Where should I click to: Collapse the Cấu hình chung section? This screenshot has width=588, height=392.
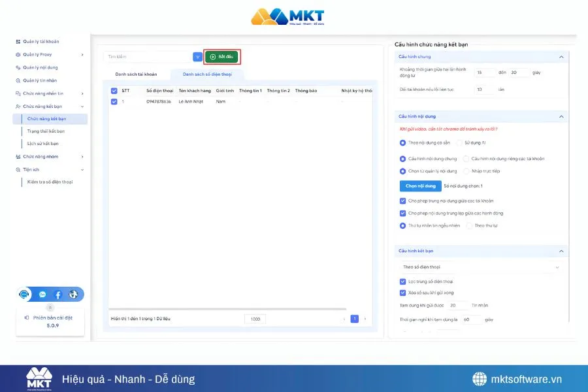tap(561, 57)
